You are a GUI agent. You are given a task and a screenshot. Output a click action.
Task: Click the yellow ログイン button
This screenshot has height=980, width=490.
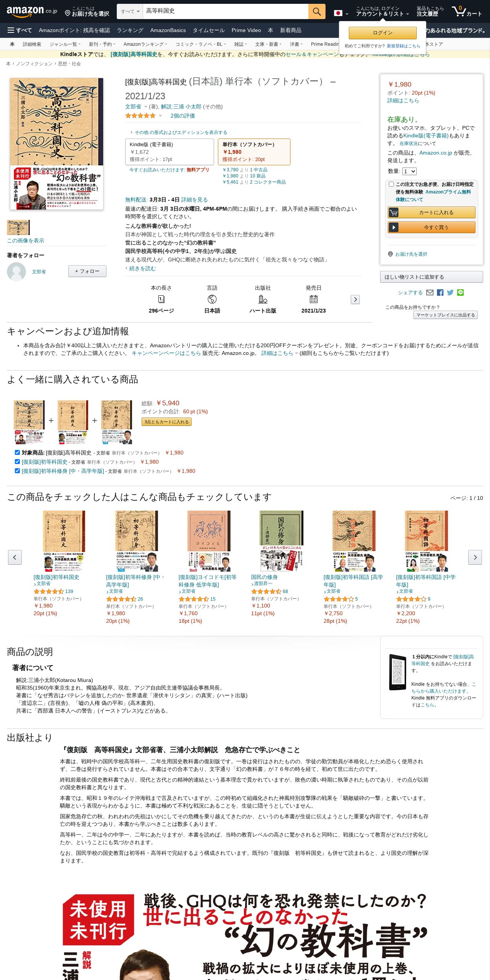(383, 33)
